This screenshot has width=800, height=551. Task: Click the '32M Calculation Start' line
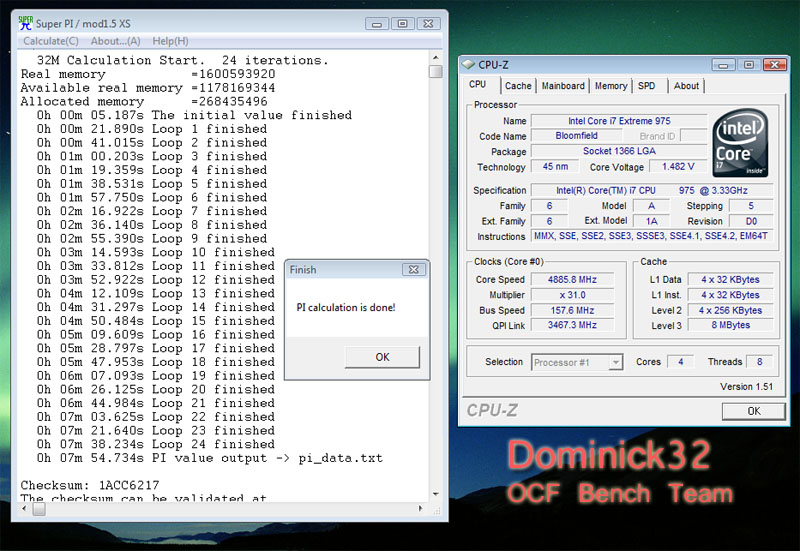[182, 60]
